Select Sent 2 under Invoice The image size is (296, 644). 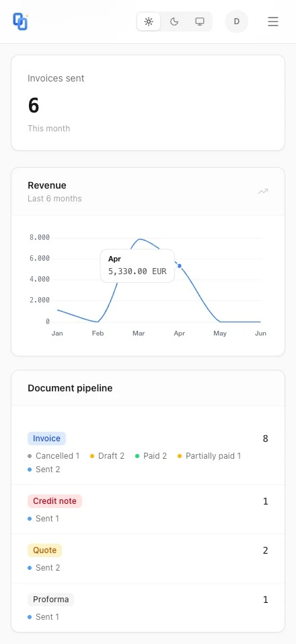coord(44,469)
